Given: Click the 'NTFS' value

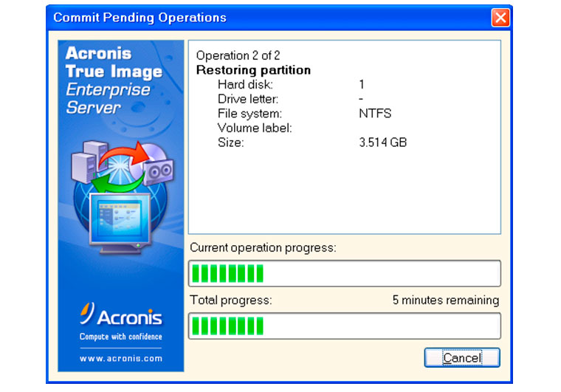Looking at the screenshot, I should click(375, 114).
